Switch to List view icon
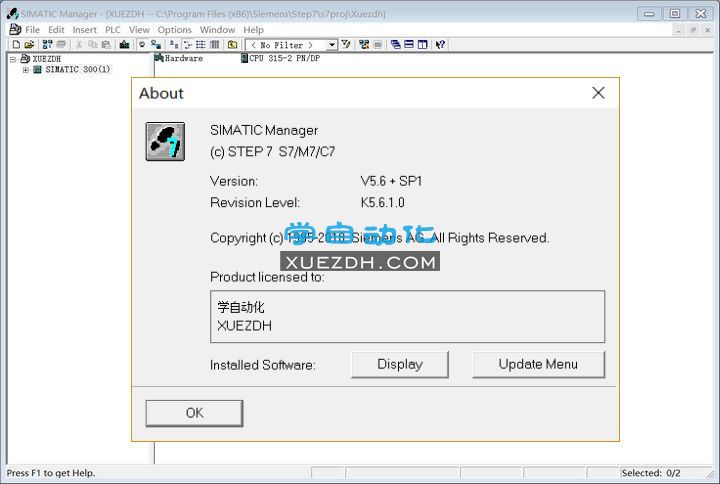Image resolution: width=720 pixels, height=484 pixels. point(201,45)
